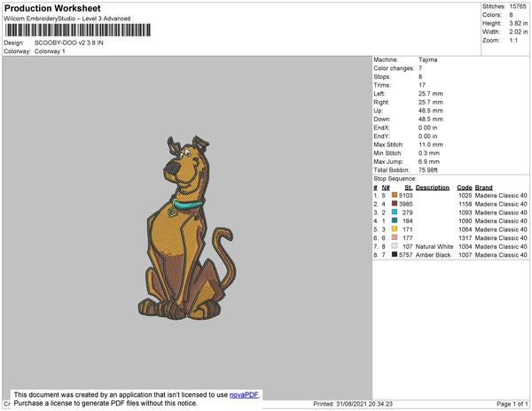Image resolution: width=532 pixels, height=411 pixels.
Task: Click the Printed date 31/08/2021 20.34.23
Action: [x=364, y=404]
